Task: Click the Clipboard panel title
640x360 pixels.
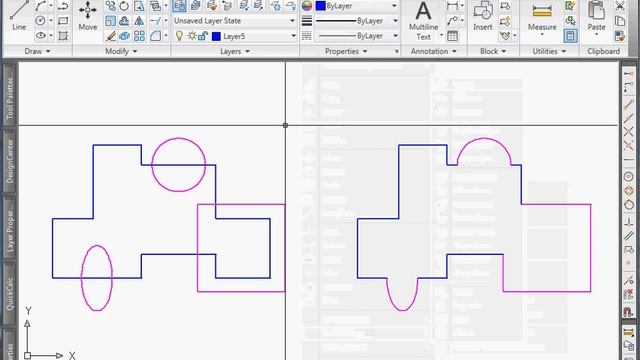Action: coord(603,51)
